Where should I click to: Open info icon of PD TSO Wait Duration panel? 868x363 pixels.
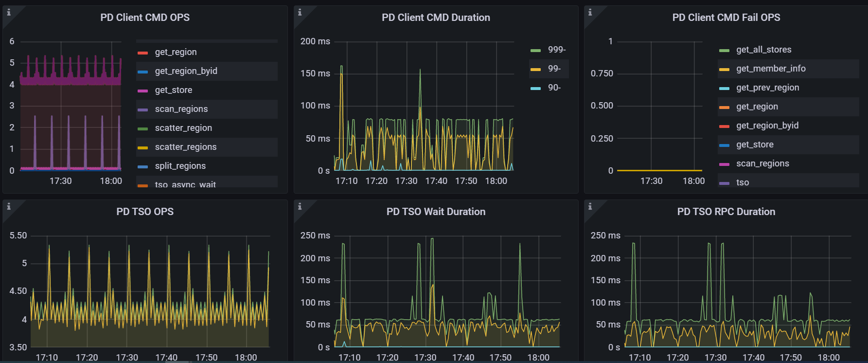click(300, 206)
